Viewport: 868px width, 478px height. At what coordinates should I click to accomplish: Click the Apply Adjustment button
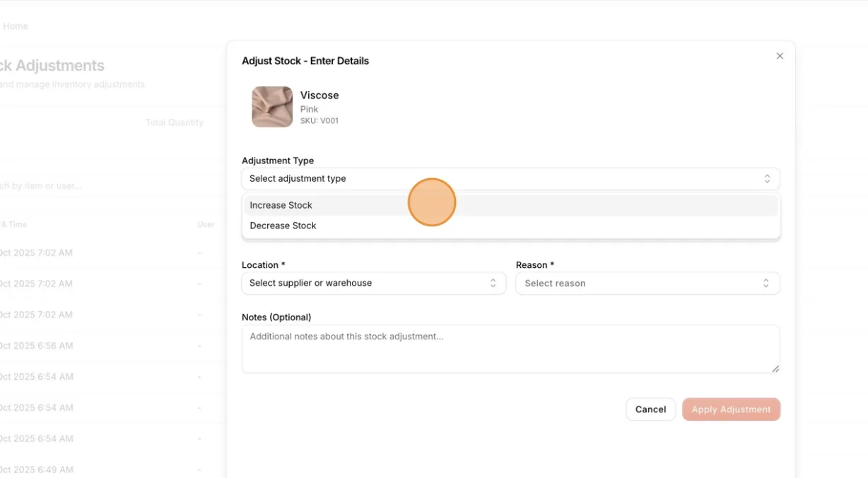click(x=731, y=409)
